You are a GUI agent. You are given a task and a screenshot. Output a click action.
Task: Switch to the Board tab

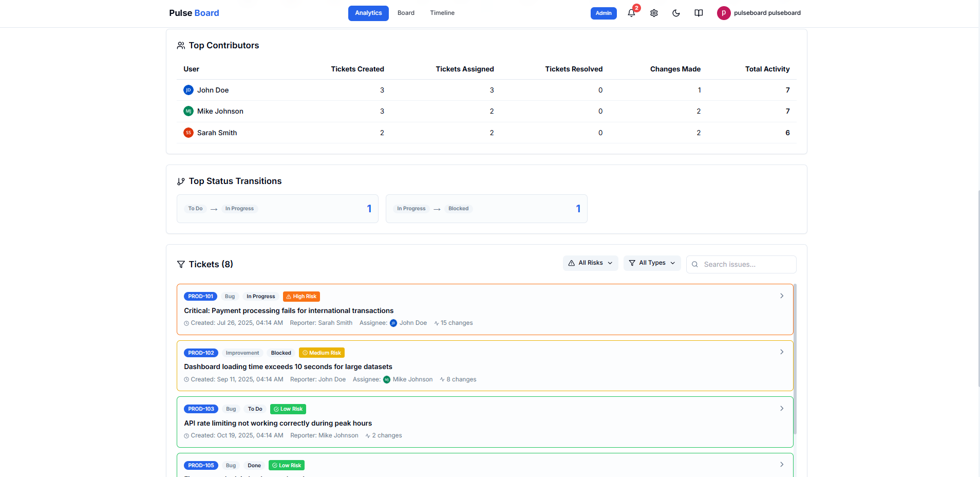[x=406, y=13]
